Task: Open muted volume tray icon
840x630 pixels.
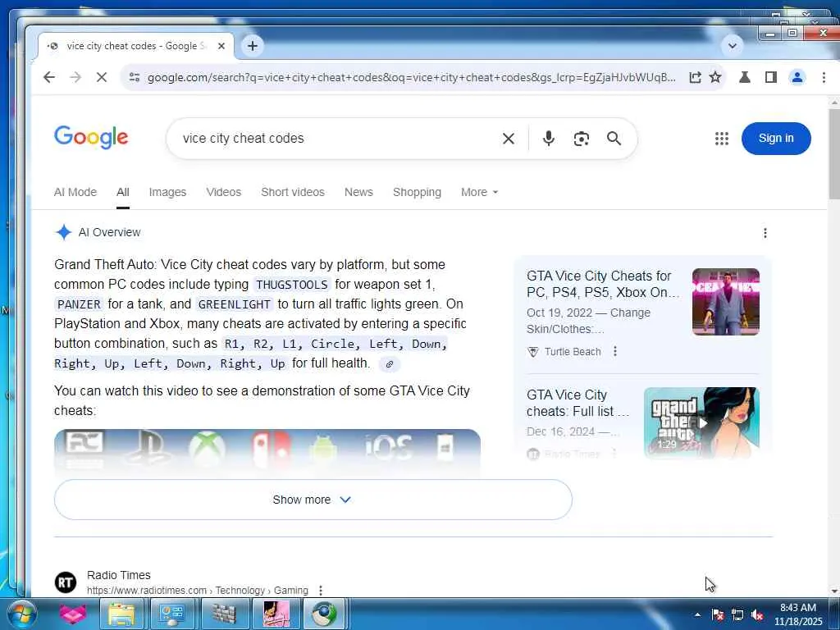Action: click(757, 614)
